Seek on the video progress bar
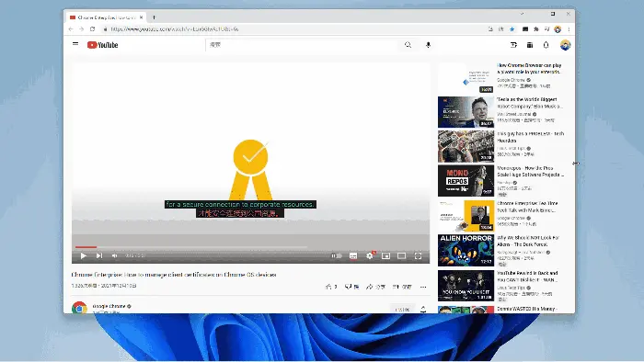Screen dimensions: 644x362 250,247
